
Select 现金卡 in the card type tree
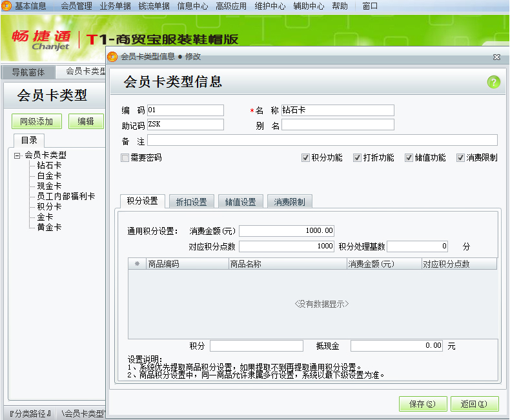pyautogui.click(x=49, y=186)
